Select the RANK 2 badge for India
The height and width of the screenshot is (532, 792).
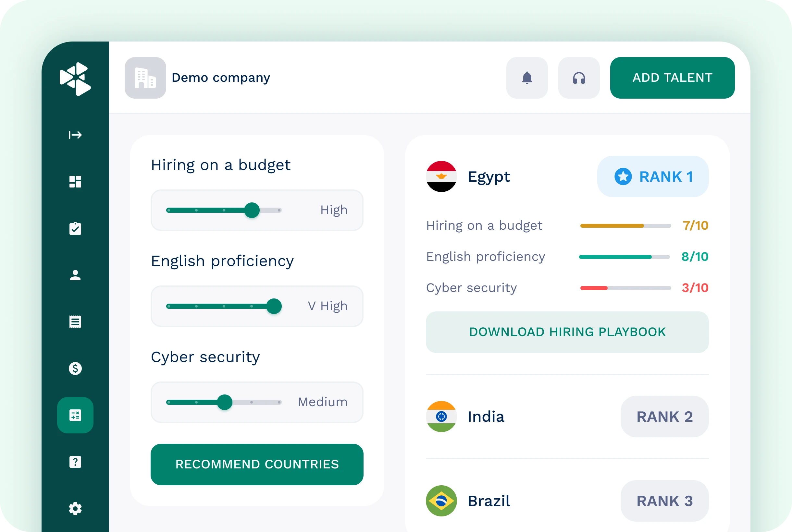coord(664,417)
